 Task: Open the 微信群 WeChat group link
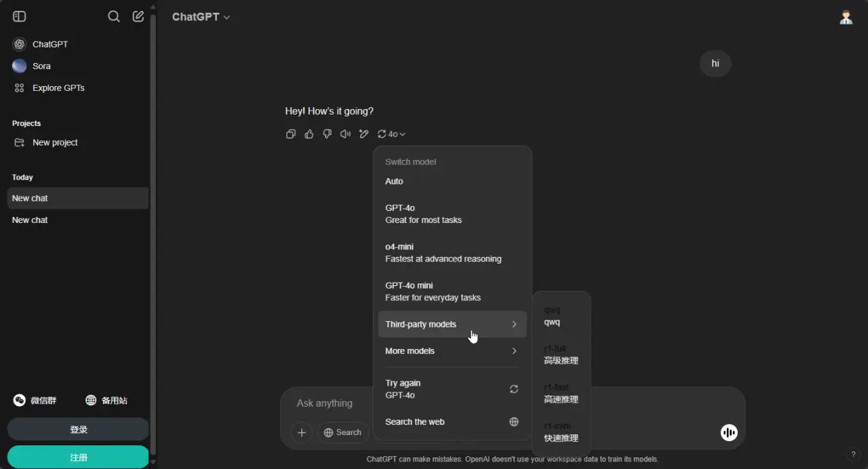click(35, 401)
